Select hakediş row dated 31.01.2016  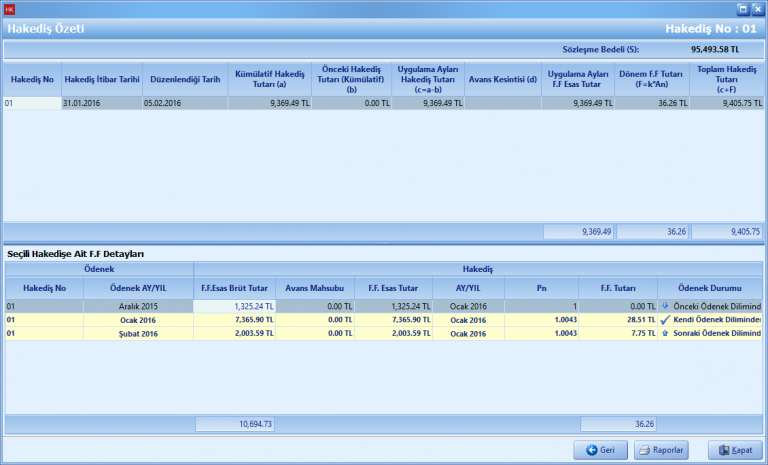[100, 103]
